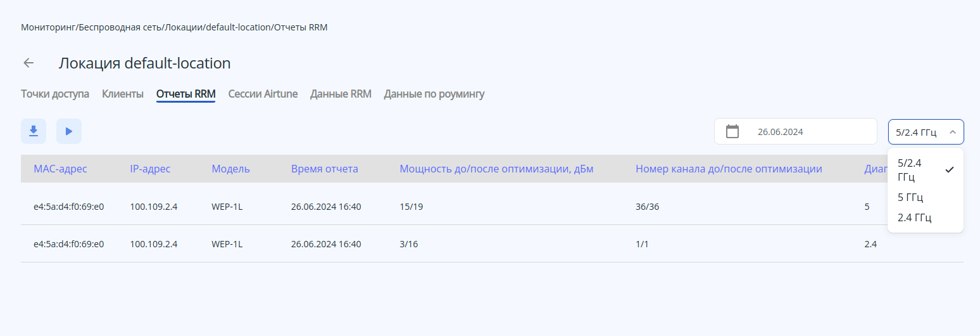This screenshot has width=980, height=336.
Task: Sort by the MAC-адрес column header
Action: click(60, 169)
